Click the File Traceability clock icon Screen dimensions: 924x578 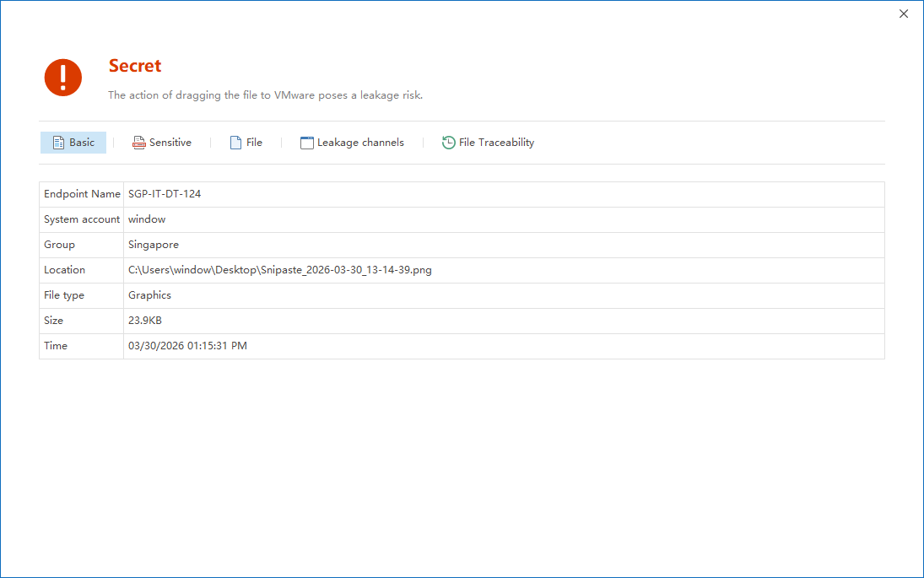point(449,143)
